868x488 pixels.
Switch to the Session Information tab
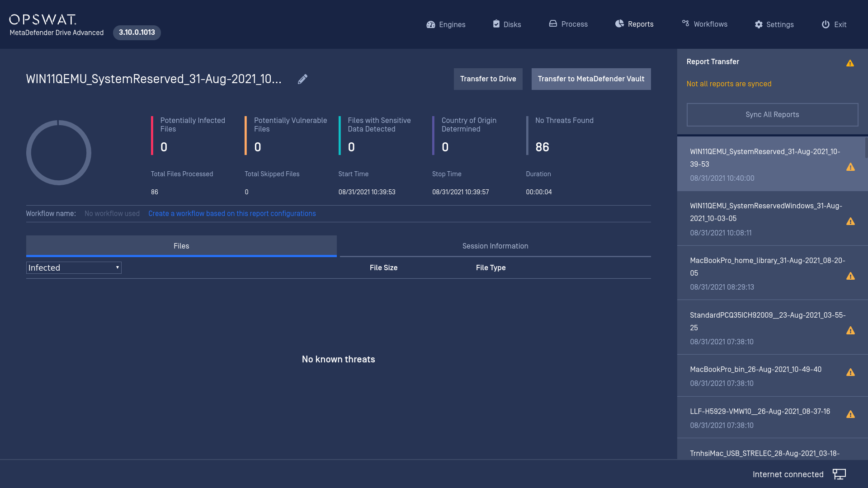tap(495, 246)
